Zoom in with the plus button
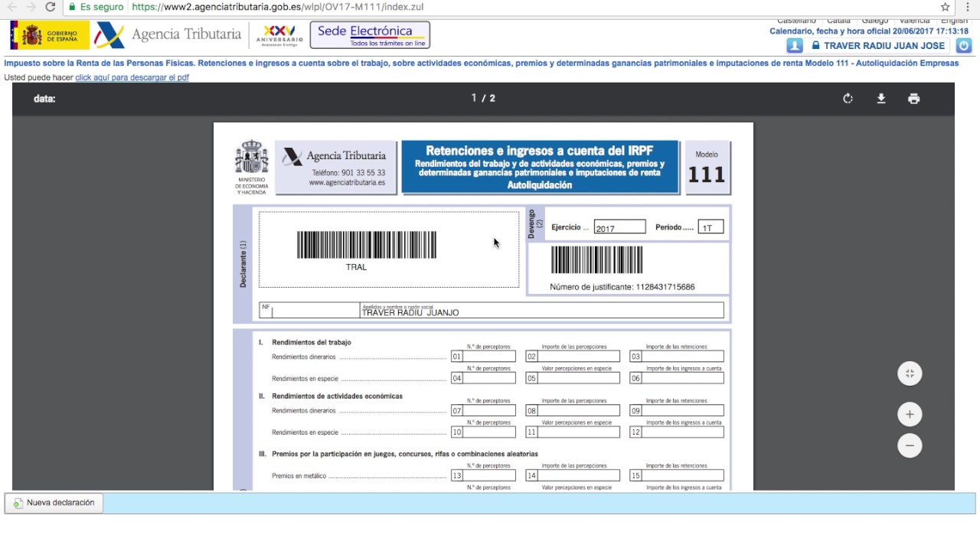 point(910,414)
